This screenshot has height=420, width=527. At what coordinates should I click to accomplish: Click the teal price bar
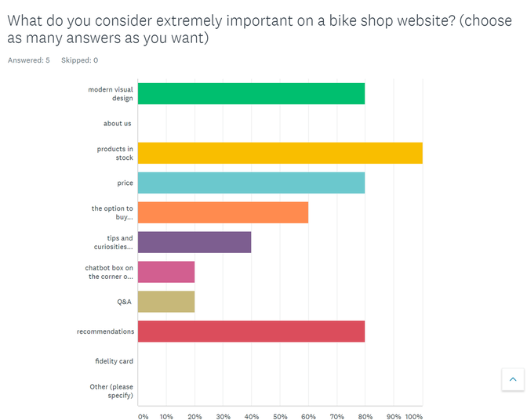pyautogui.click(x=251, y=183)
